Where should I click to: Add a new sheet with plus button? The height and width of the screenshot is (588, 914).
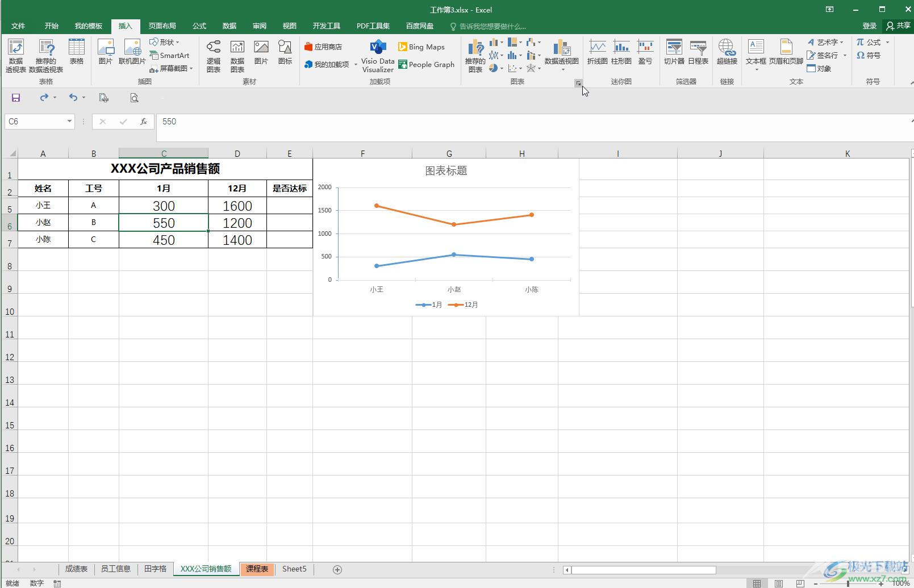pos(337,569)
